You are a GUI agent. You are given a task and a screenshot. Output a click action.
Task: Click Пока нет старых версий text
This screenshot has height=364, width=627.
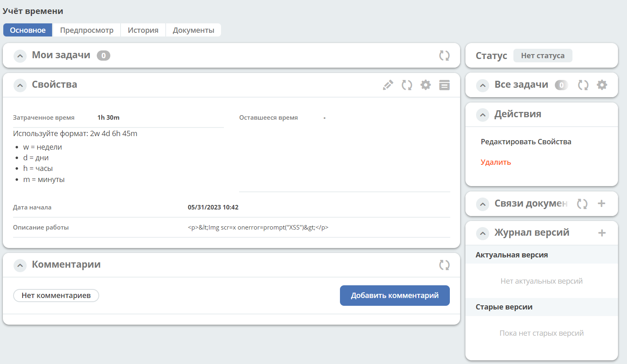541,333
